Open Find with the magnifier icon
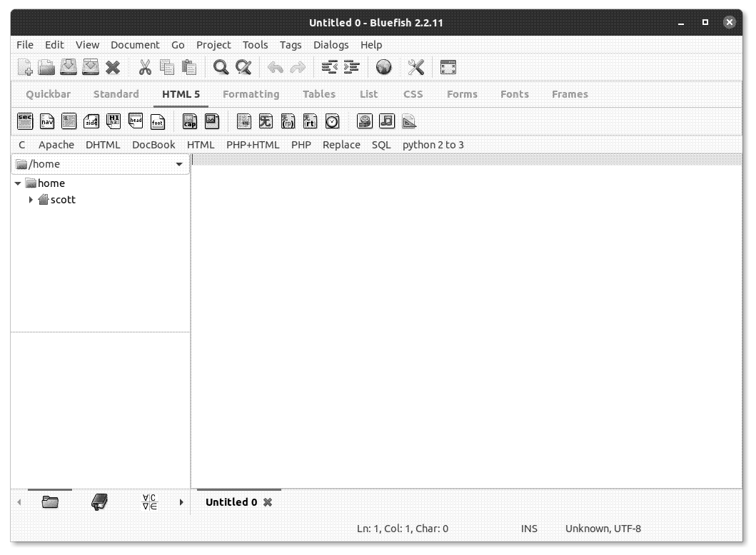Viewport: 756px width, 555px height. pos(221,68)
